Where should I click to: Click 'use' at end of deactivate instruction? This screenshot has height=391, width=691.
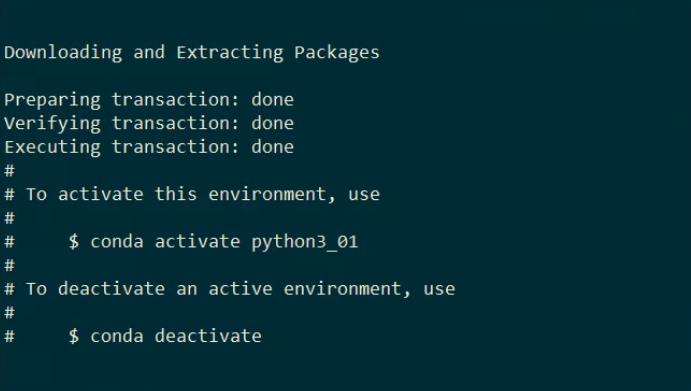coord(439,290)
